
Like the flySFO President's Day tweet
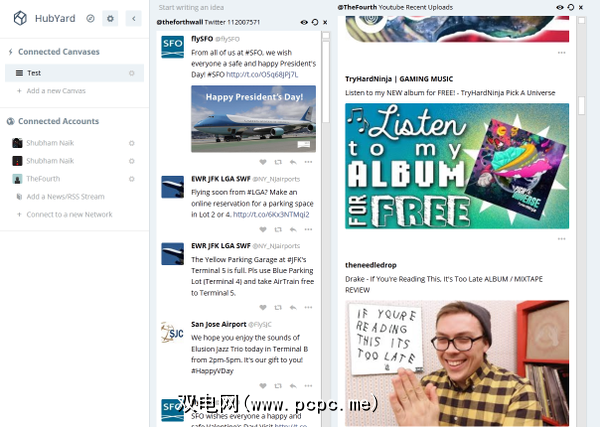[x=263, y=162]
